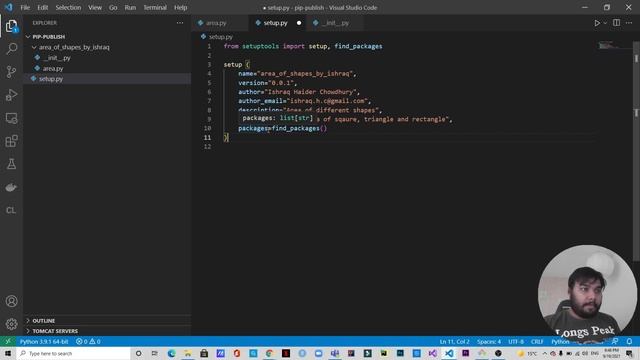The image size is (640, 360).
Task: Open the View menu
Action: pos(95,7)
